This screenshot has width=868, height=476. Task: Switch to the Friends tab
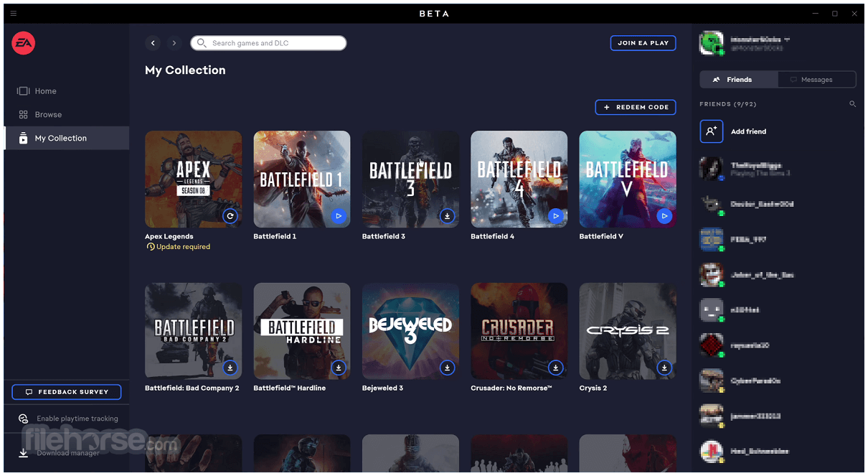738,80
